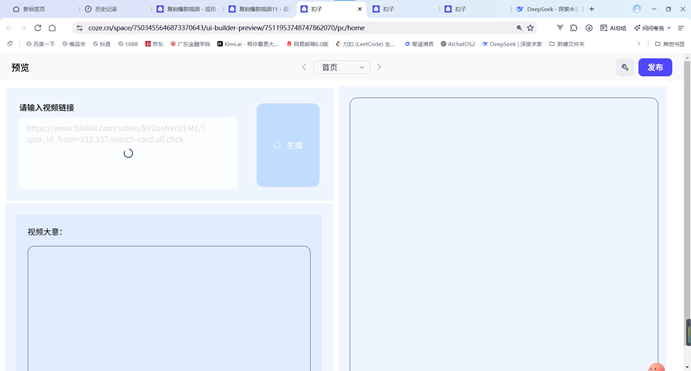Reload the page with refresh icon
The height and width of the screenshot is (371, 691).
tap(38, 28)
